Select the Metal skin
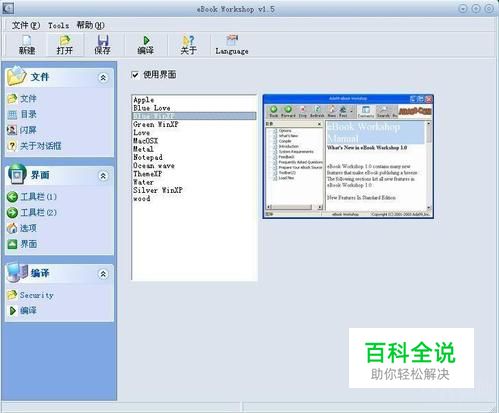Viewport: 499px width, 413px height. coord(143,149)
